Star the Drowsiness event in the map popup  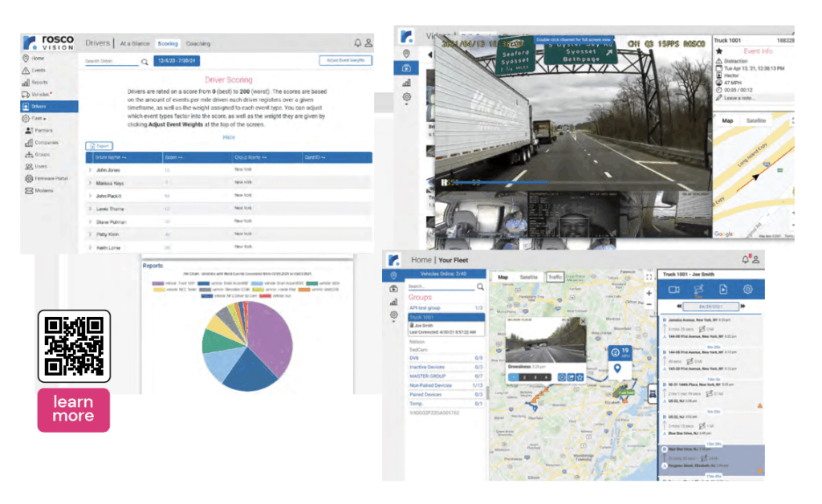[579, 376]
